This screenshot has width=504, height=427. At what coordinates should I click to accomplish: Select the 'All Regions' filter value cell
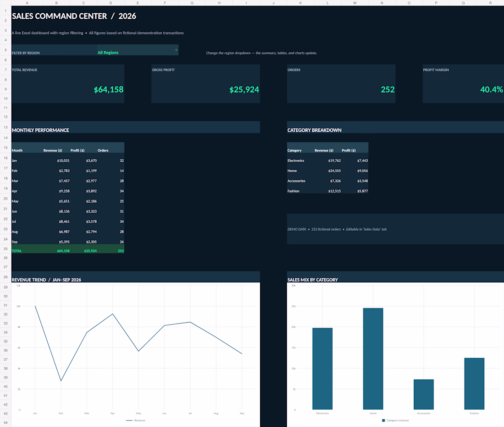tap(137, 50)
